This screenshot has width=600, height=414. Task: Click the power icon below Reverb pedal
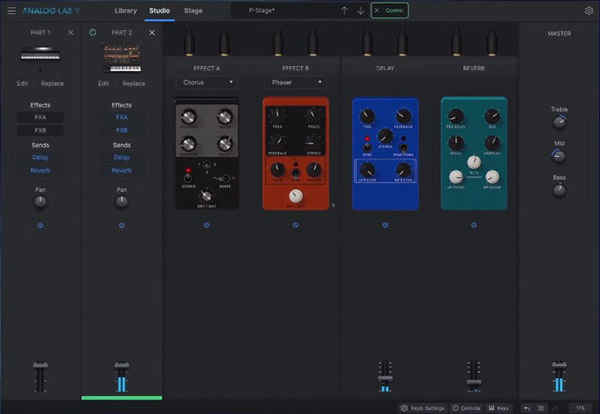coord(473,225)
